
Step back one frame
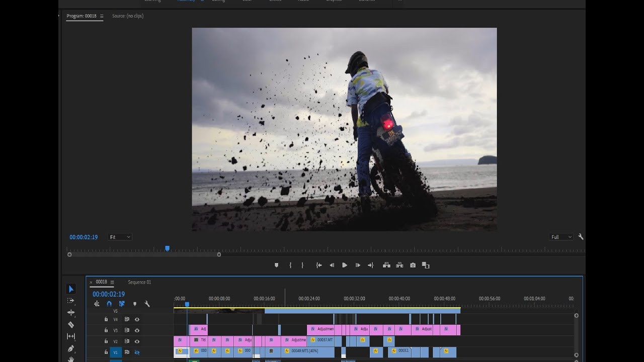coord(332,265)
